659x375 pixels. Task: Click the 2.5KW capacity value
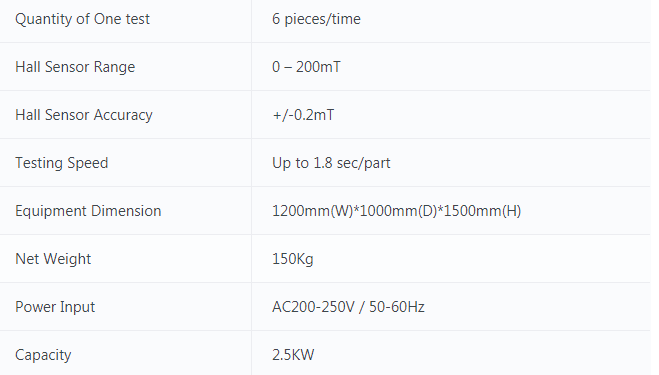(293, 355)
